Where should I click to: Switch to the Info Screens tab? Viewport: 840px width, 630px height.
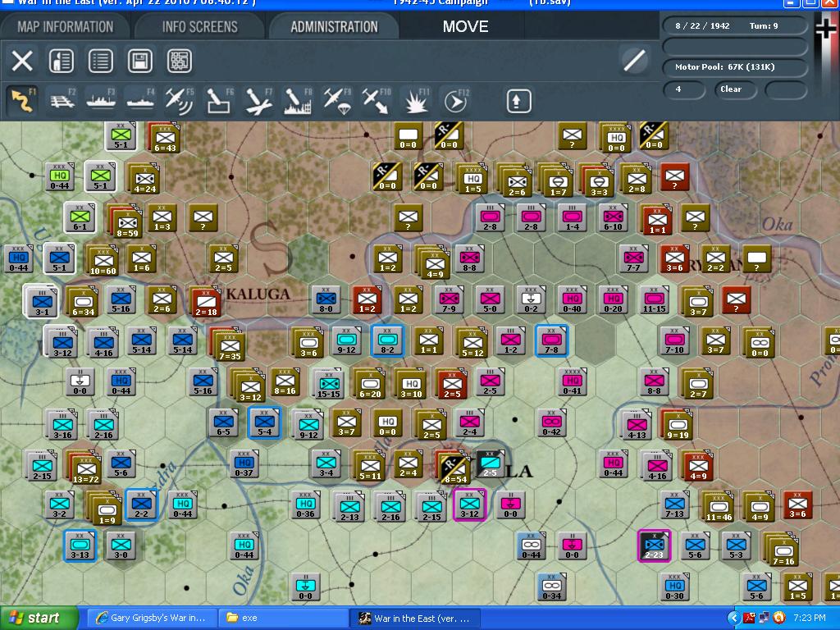(199, 26)
